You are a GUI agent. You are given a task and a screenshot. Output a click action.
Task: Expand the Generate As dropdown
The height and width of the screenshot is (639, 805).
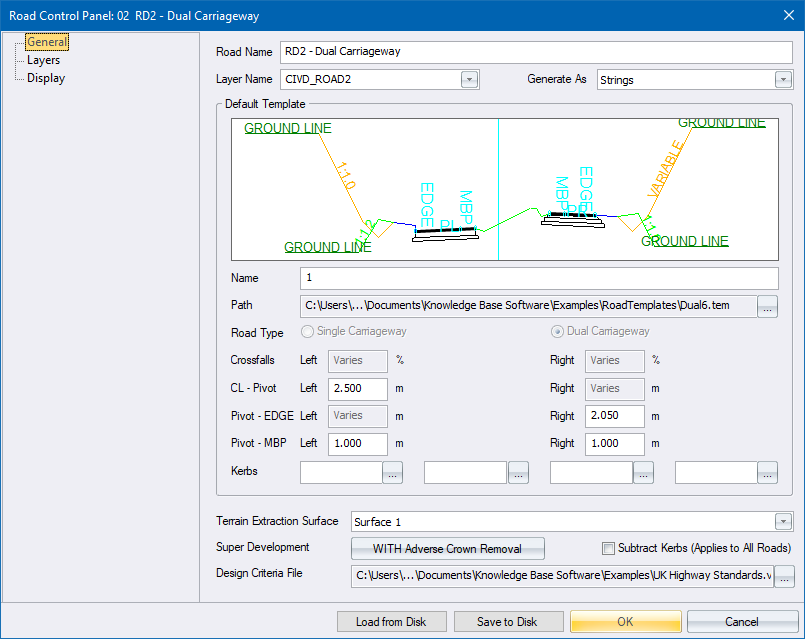(783, 80)
